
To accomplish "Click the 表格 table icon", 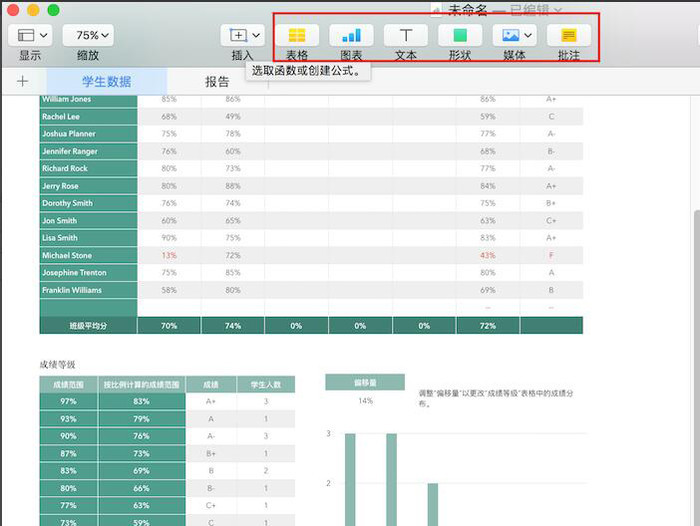I will click(297, 35).
